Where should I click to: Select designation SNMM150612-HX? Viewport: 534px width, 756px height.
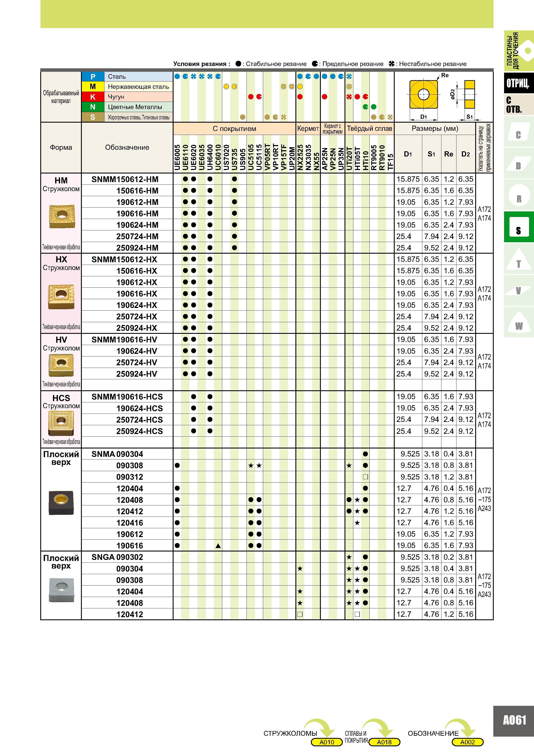click(124, 259)
